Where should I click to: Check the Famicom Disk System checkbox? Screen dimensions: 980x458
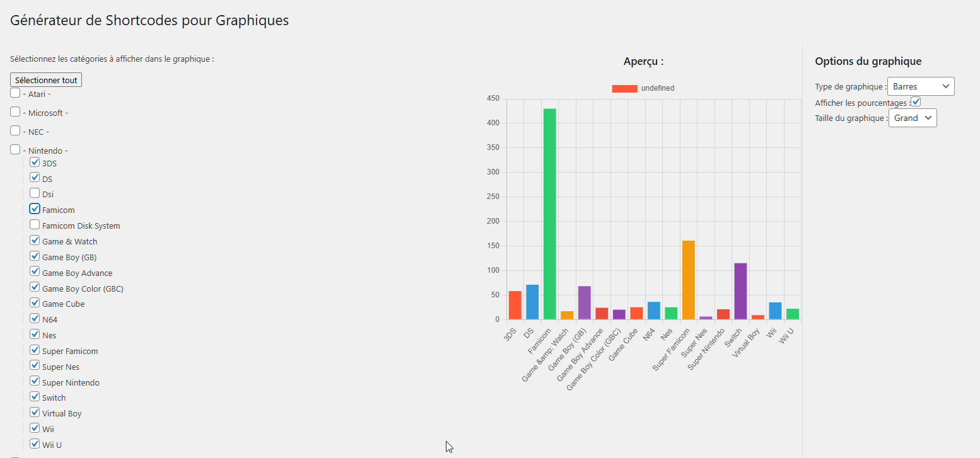[35, 225]
